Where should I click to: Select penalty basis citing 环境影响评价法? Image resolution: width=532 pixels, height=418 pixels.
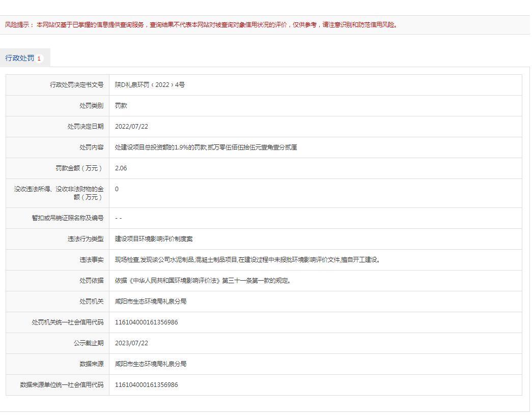pyautogui.click(x=203, y=281)
